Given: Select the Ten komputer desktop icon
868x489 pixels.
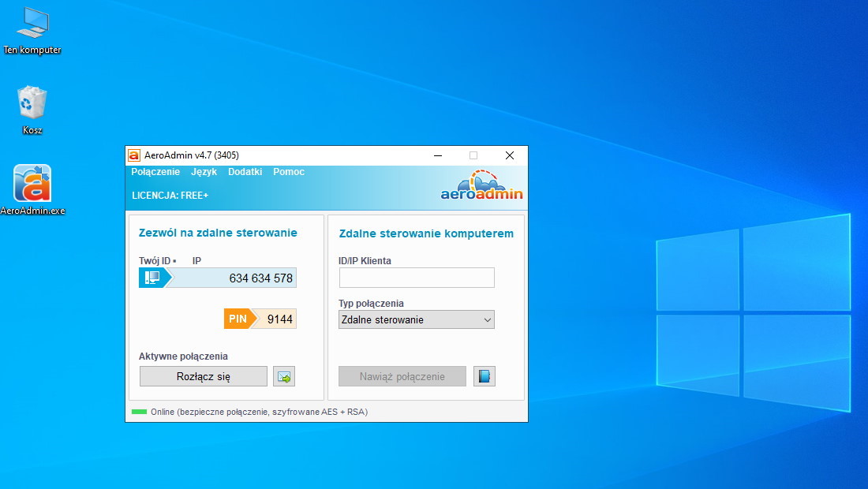Looking at the screenshot, I should 32,31.
